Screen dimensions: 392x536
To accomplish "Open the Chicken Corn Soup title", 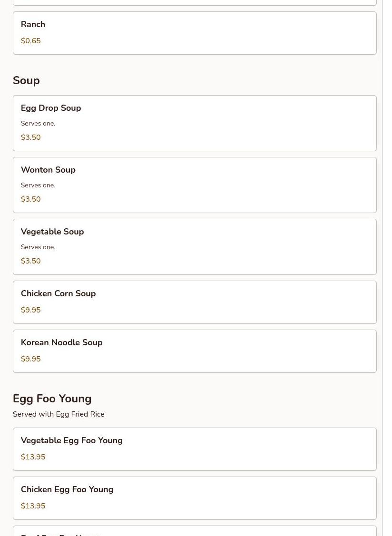I will pyautogui.click(x=58, y=293).
